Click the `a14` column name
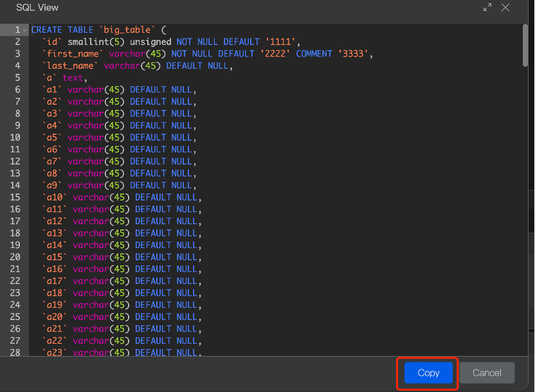535x392 pixels. [x=55, y=245]
